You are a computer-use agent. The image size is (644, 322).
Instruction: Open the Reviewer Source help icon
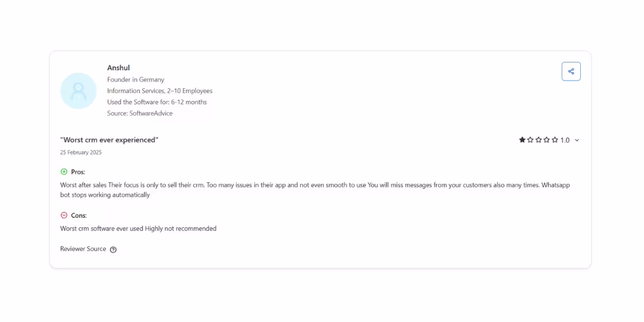[113, 250]
